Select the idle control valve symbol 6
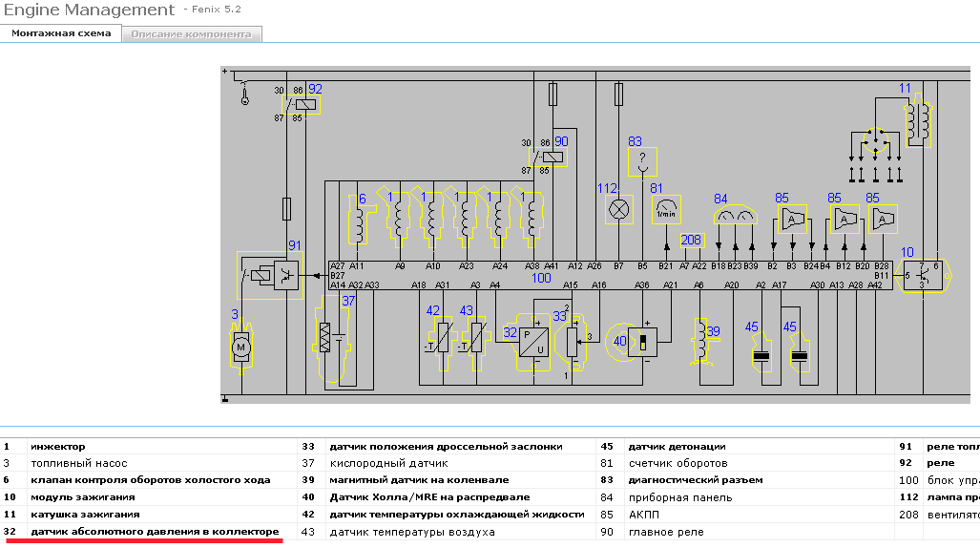Screen dimensions: 980x548 tap(361, 219)
